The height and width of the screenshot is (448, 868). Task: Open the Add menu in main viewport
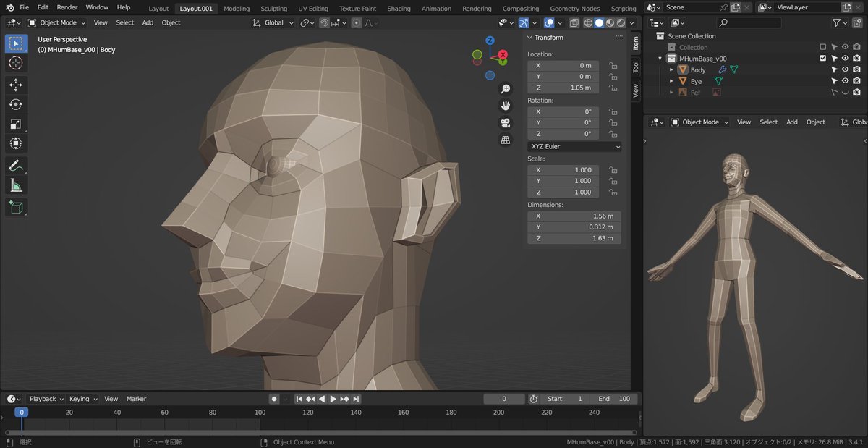148,22
